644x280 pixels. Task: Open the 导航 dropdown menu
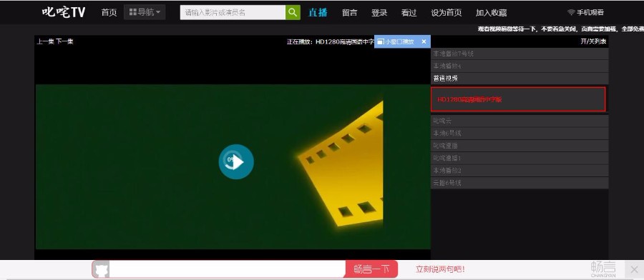pyautogui.click(x=145, y=12)
